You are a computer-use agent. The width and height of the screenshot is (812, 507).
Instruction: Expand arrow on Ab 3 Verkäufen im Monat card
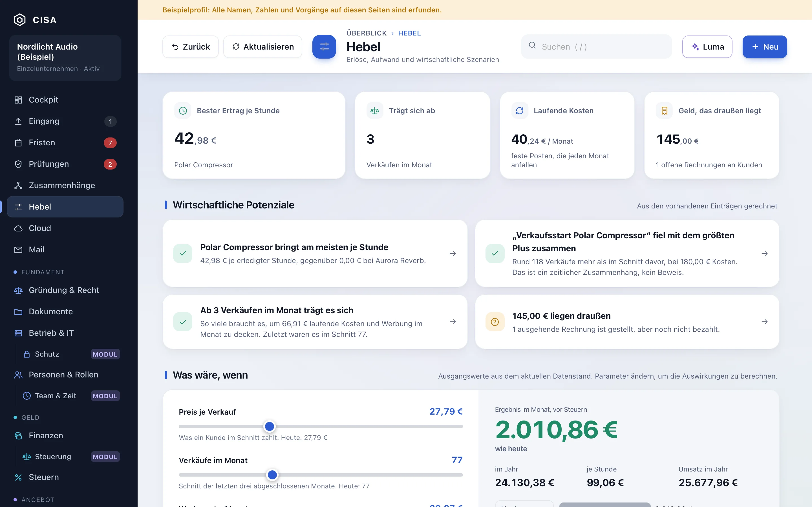point(453,322)
